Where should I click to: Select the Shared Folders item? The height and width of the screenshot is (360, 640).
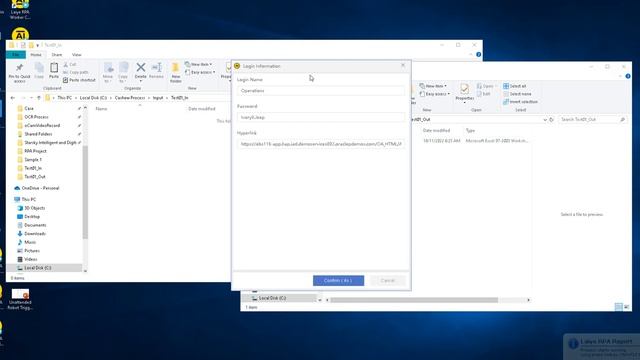(38, 134)
